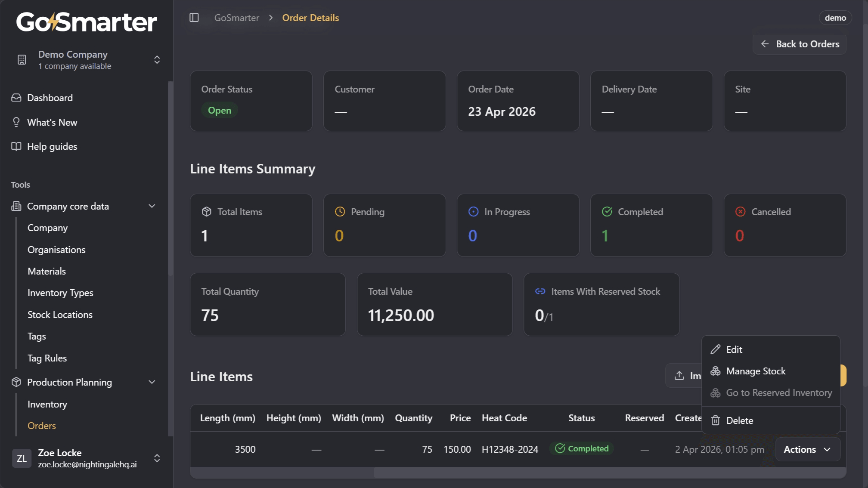The image size is (868, 488).
Task: Open the Actions dropdown for the line item
Action: [x=808, y=449]
